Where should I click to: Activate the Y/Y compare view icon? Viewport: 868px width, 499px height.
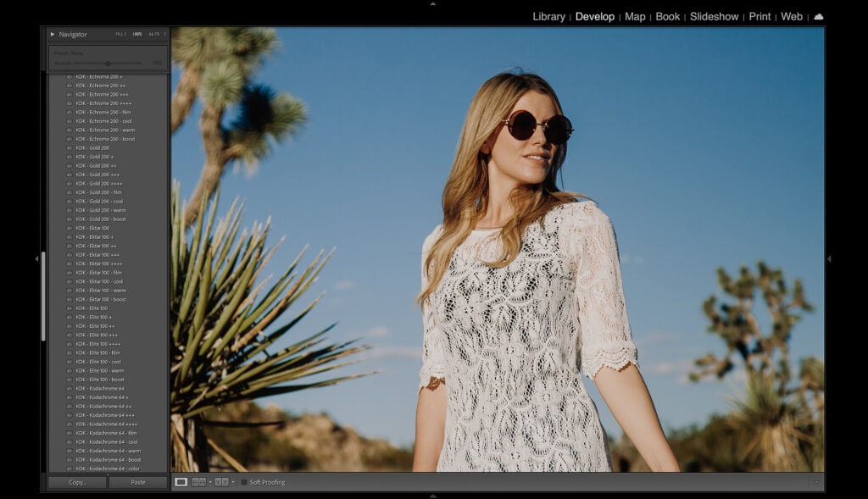click(221, 483)
